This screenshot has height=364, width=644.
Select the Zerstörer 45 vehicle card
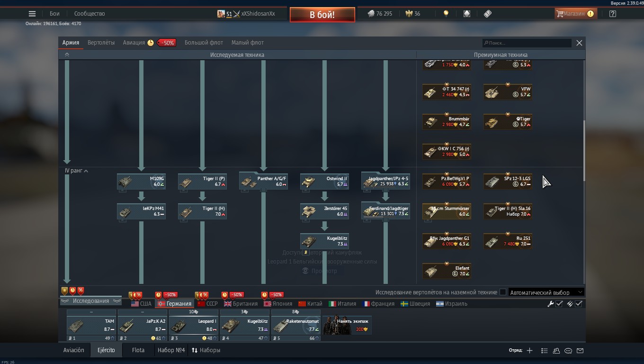[x=324, y=211]
